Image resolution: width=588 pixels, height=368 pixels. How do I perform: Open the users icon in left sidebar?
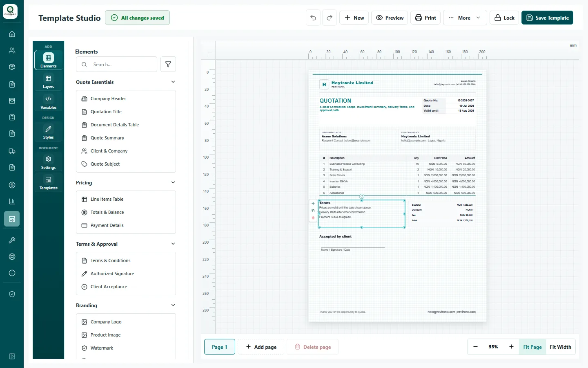[12, 50]
